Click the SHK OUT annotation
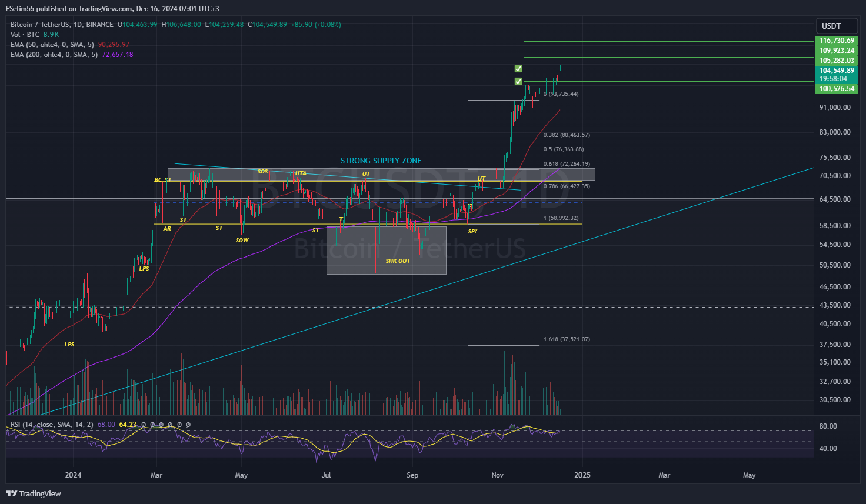Screen dimensions: 866x504 click(398, 261)
